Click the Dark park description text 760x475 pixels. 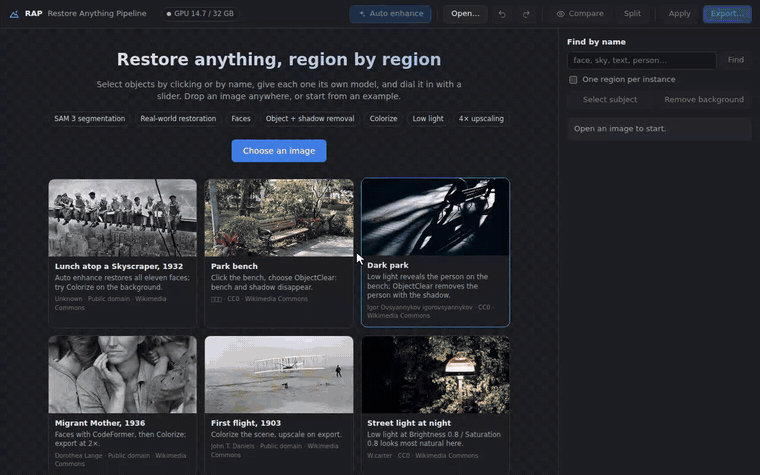(x=428, y=286)
